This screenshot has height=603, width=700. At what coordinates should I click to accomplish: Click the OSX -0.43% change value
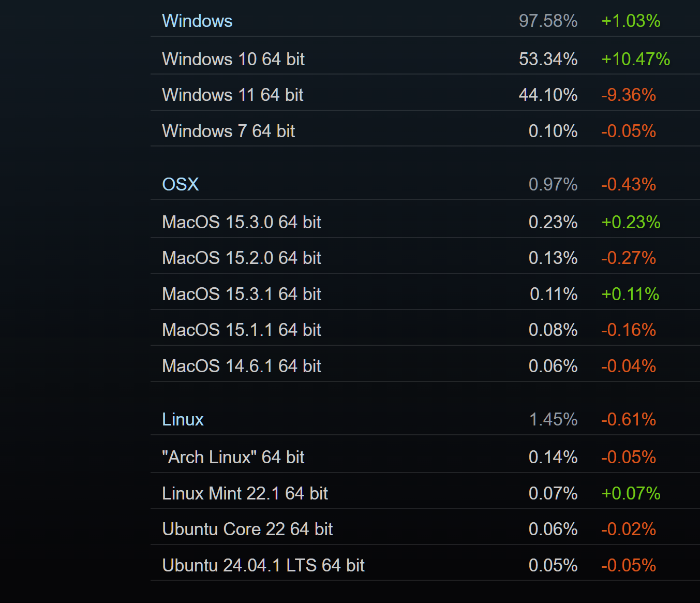[x=628, y=185]
